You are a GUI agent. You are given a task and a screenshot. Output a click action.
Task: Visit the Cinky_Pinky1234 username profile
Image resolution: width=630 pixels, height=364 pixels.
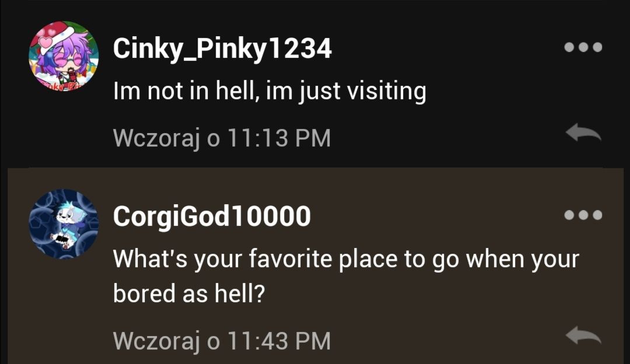pyautogui.click(x=222, y=48)
